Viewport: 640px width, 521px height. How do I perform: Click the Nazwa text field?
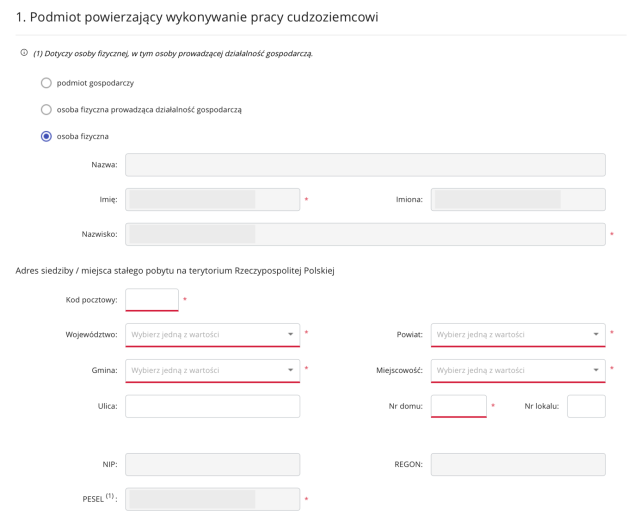(365, 165)
